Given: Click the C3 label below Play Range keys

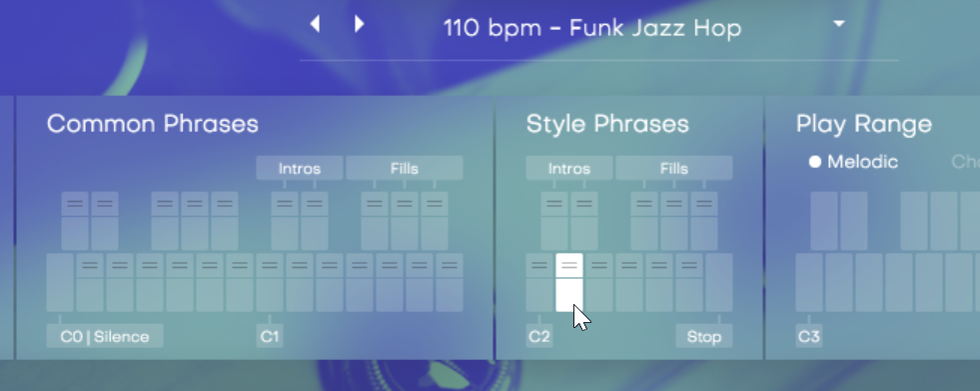Looking at the screenshot, I should point(809,337).
